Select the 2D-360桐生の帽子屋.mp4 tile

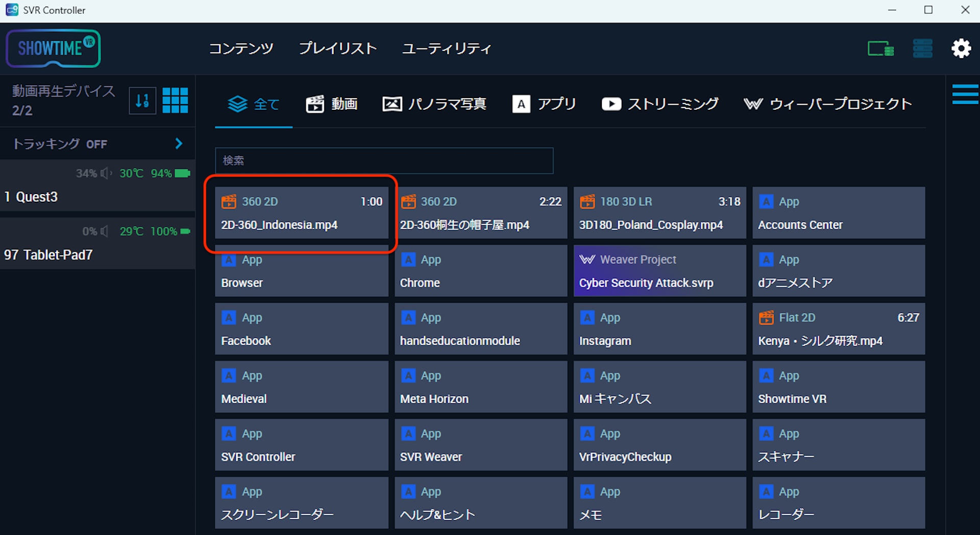click(480, 213)
